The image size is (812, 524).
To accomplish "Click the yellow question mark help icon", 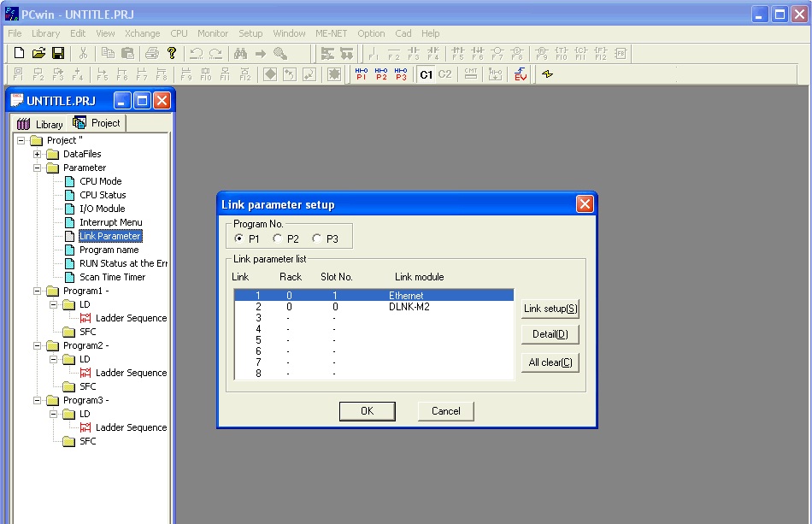I will click(x=171, y=53).
